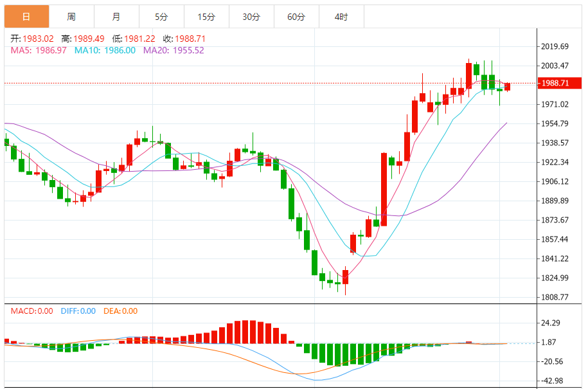Image resolution: width=588 pixels, height=389 pixels.
Task: Click the high price 高:1989.49
Action: coord(83,39)
